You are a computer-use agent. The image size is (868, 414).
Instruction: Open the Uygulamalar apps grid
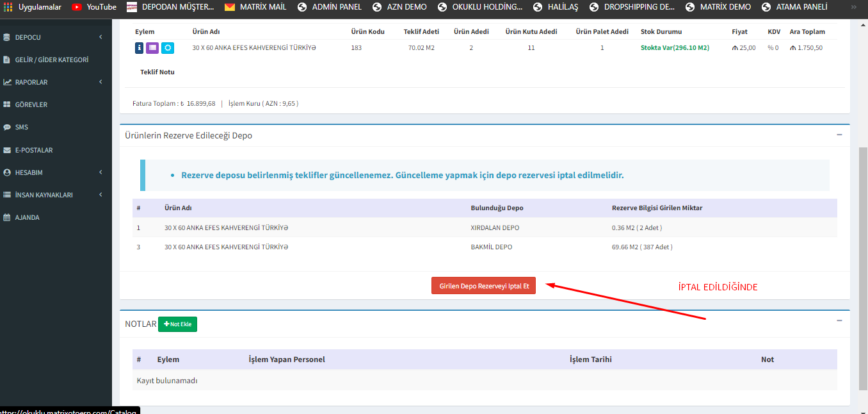click(32, 7)
